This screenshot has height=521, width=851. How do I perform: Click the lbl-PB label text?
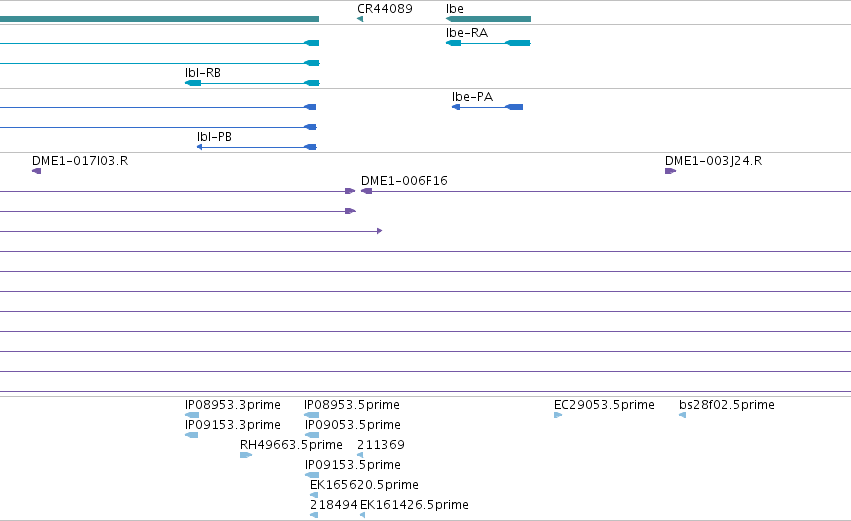(214, 137)
